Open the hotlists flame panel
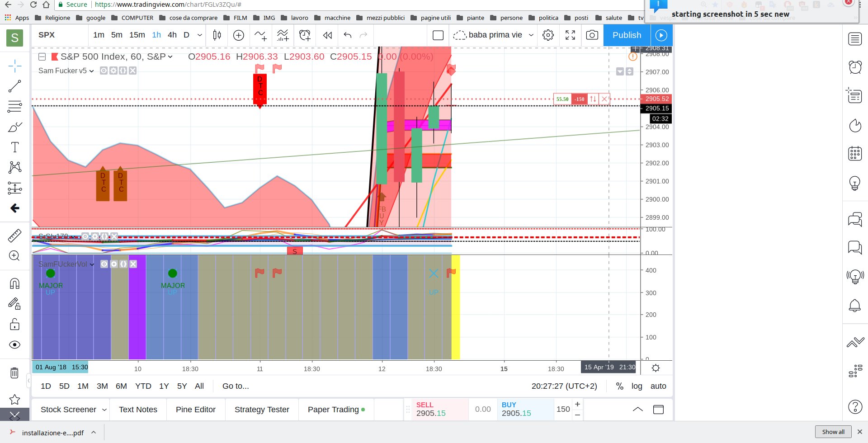 (x=854, y=125)
